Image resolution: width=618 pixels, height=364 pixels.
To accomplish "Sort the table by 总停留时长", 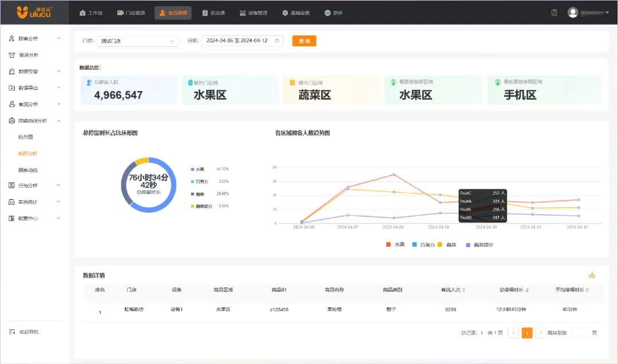I will pyautogui.click(x=527, y=290).
